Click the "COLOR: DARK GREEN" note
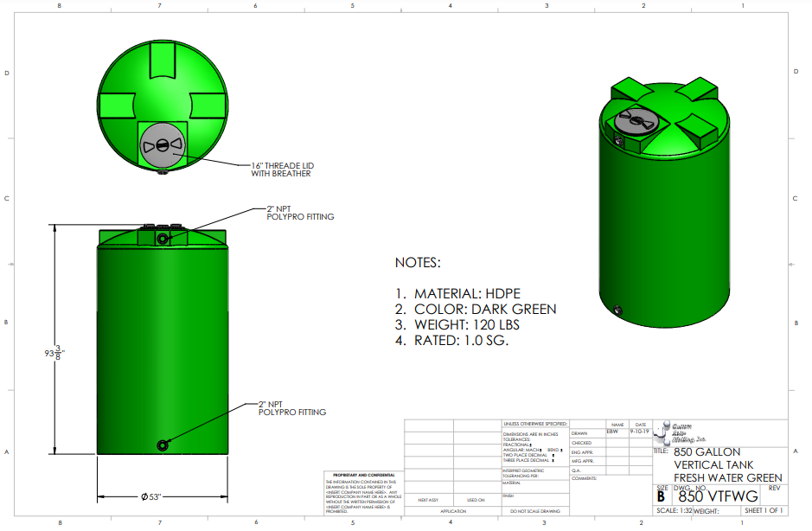This screenshot has height=531, width=812. 476,309
